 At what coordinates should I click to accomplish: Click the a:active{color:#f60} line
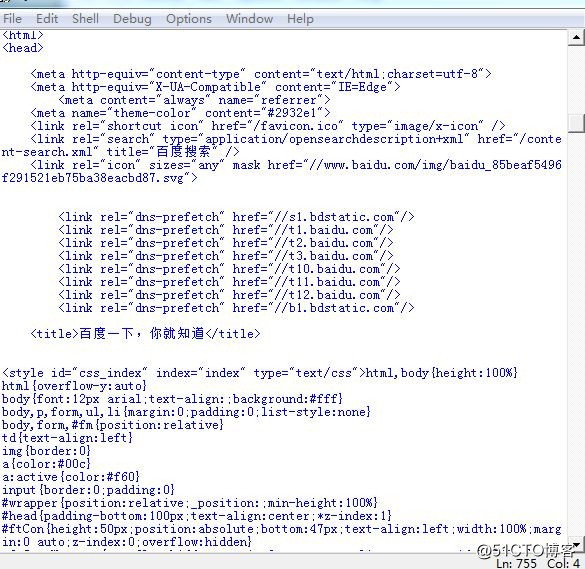71,477
